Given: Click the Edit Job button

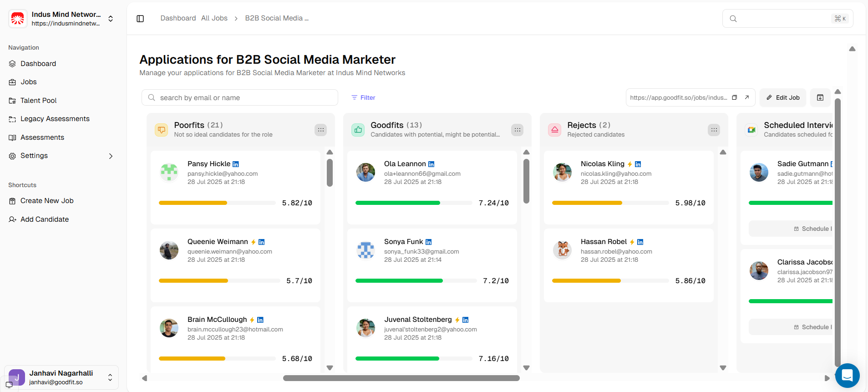Looking at the screenshot, I should 783,97.
